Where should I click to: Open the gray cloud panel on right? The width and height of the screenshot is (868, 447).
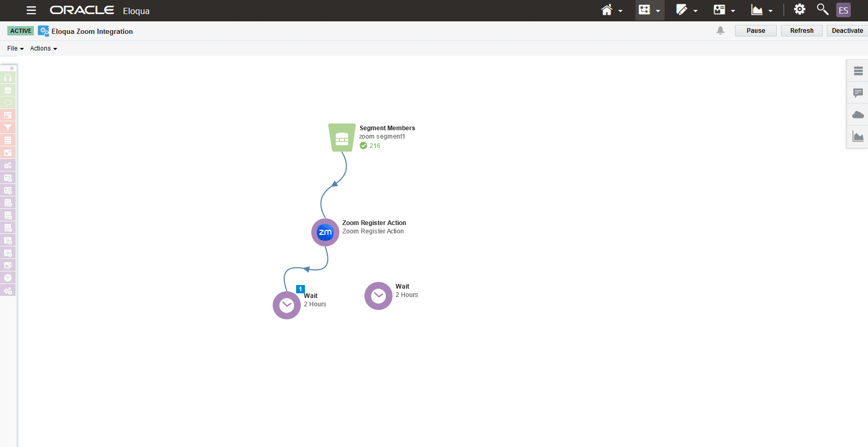[x=858, y=115]
